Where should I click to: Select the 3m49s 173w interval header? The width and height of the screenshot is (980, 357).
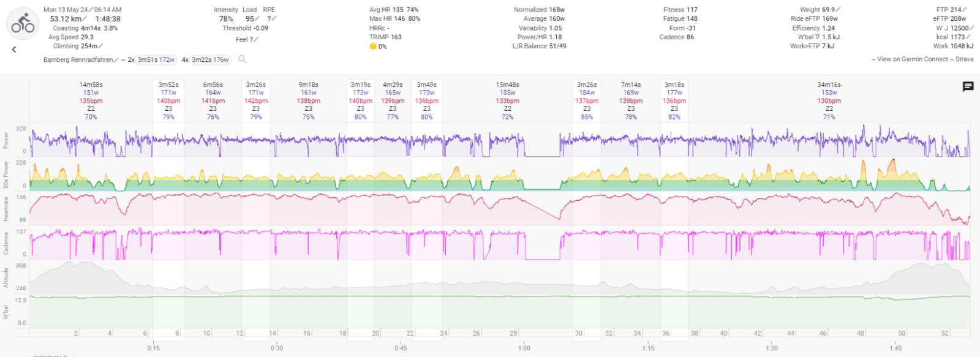coord(427,100)
